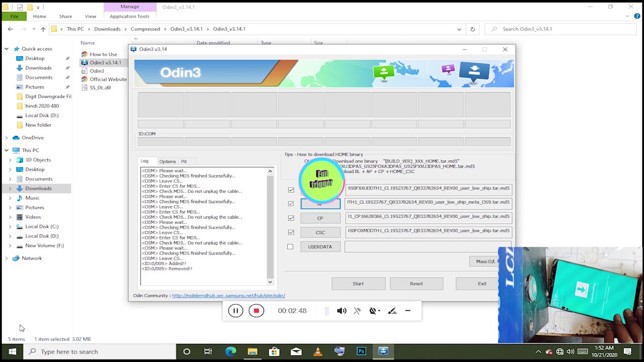
Task: Uncheck the AP file checkbox
Action: (x=291, y=204)
